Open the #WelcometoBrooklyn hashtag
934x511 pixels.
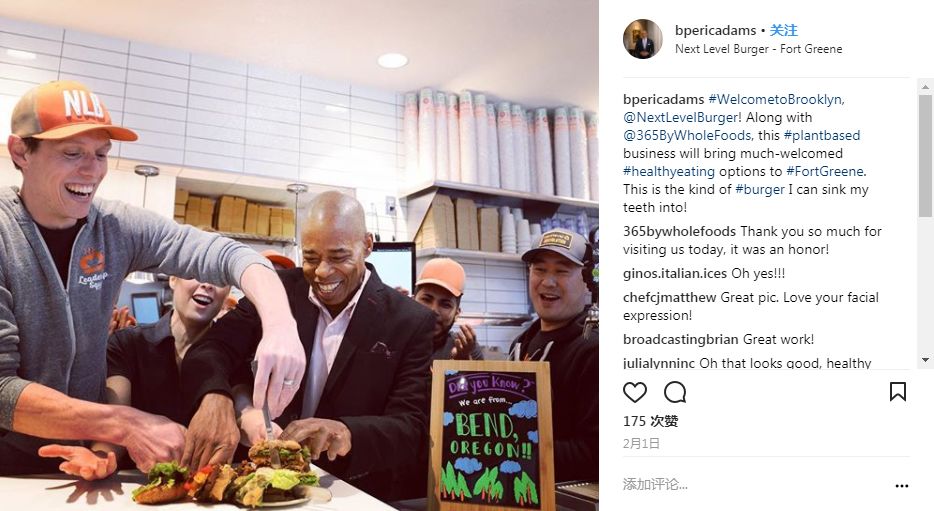[x=776, y=99]
